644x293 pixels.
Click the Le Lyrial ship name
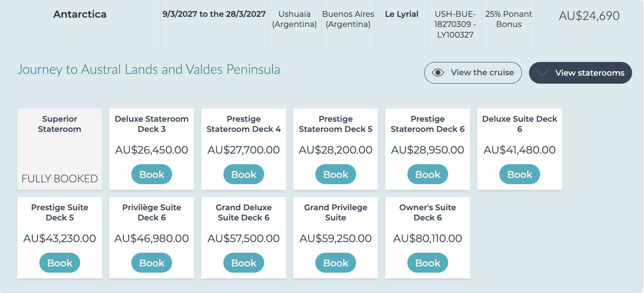[x=401, y=14]
